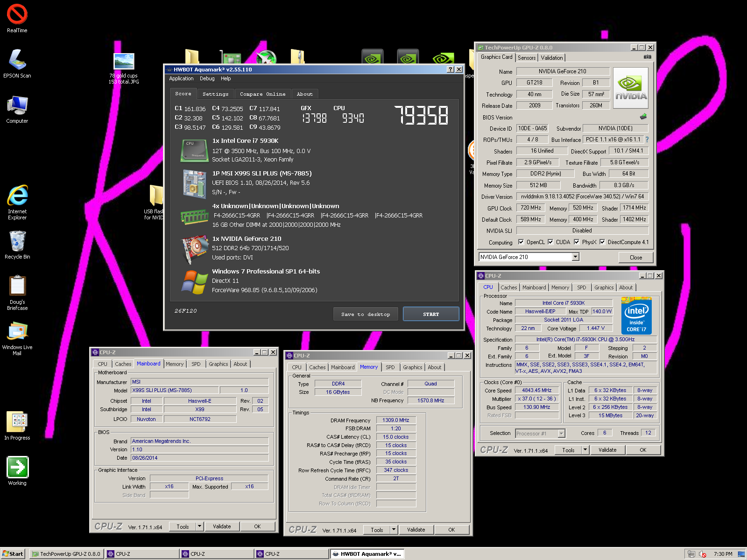Click the 1x Intel Core i7 5930K text
Screen dimensions: 747x560
point(245,140)
